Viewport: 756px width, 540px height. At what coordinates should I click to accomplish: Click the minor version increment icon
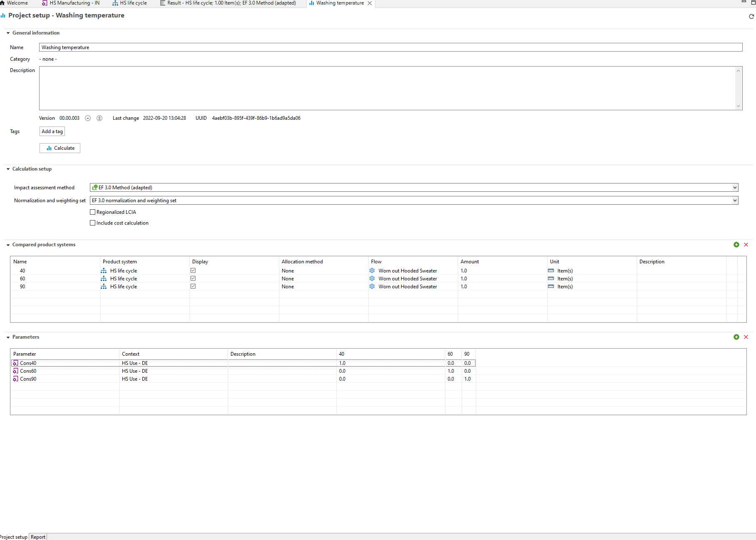88,118
